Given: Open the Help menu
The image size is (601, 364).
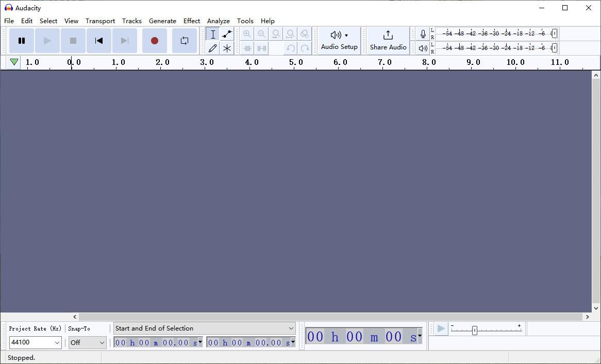Looking at the screenshot, I should [x=268, y=21].
